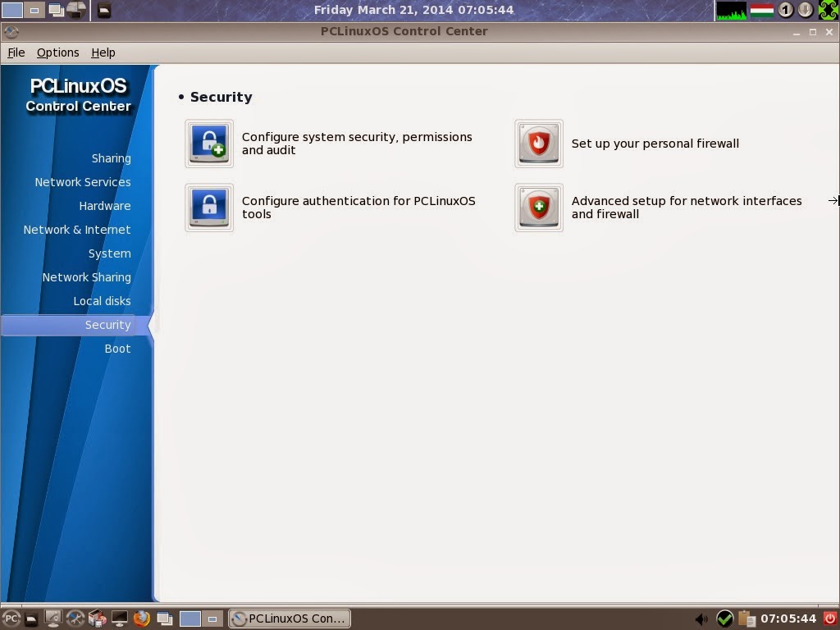Click the round desktop preview icon in the top panel
The image size is (840, 630).
coord(76,10)
